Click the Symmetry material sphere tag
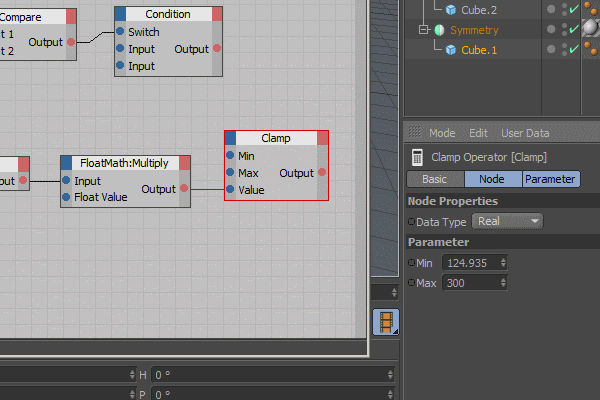 (x=591, y=28)
